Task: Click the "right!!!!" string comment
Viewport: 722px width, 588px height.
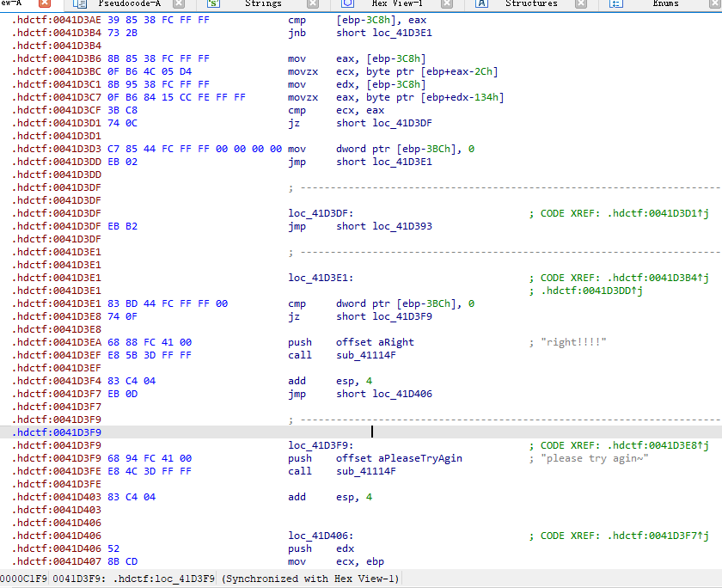Action: tap(573, 342)
